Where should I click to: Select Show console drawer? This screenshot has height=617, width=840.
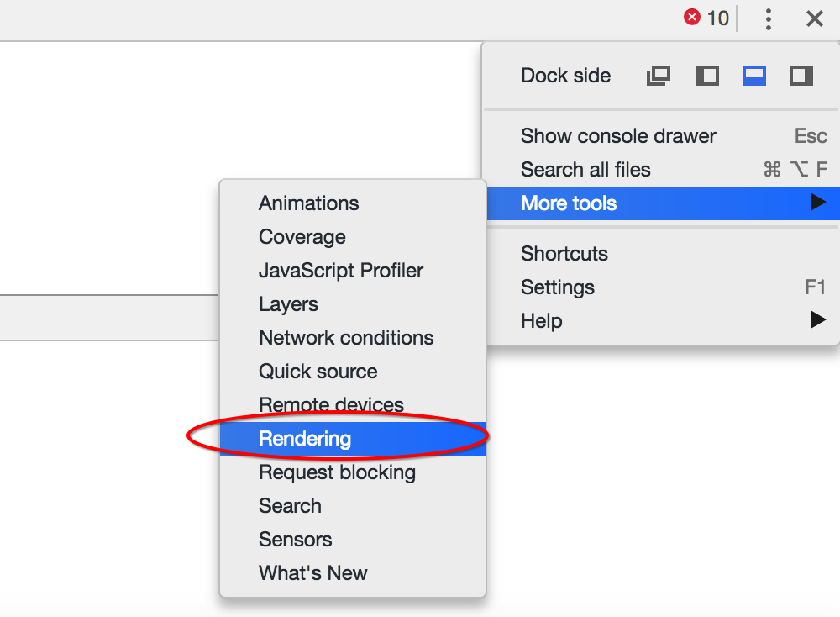coord(618,136)
